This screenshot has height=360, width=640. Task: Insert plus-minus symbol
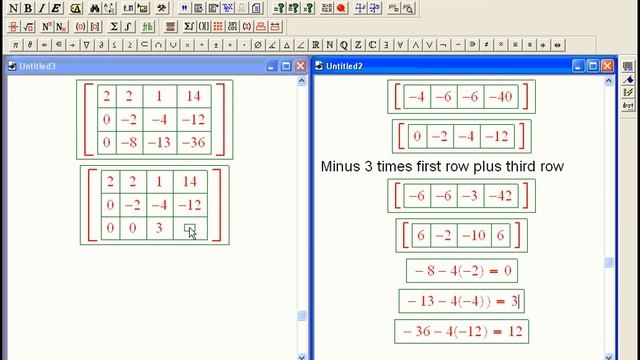tap(216, 45)
